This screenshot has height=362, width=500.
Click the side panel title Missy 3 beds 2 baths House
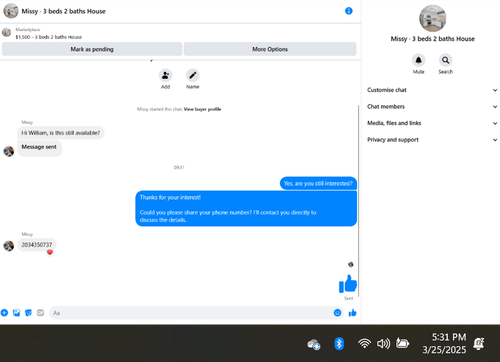(432, 39)
